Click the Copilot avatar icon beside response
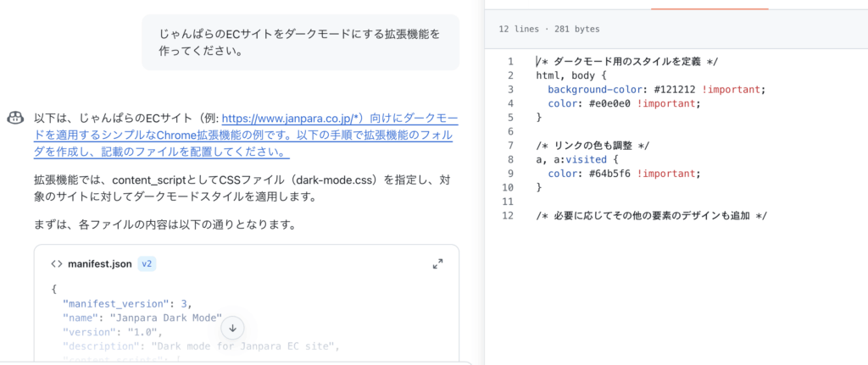This screenshot has height=365, width=868. 15,119
